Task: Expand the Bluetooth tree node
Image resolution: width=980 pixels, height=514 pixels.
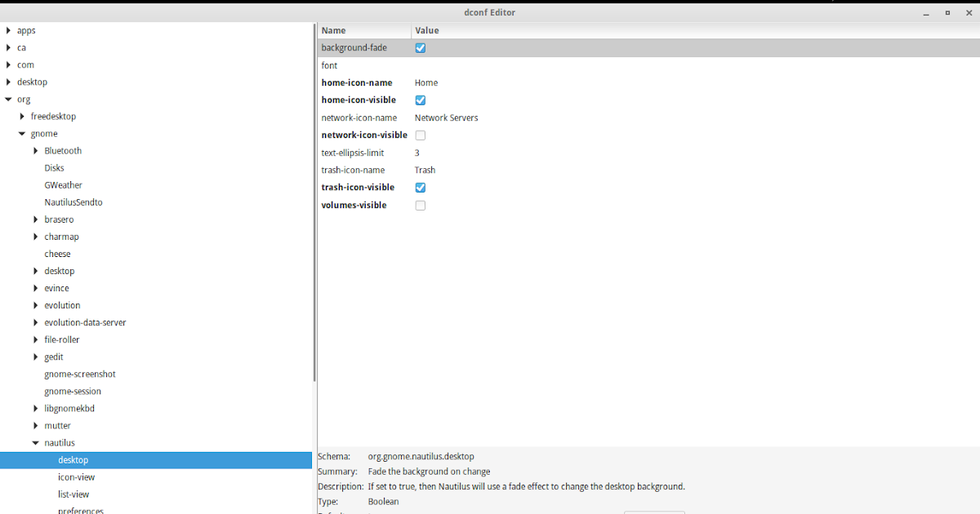Action: (36, 151)
